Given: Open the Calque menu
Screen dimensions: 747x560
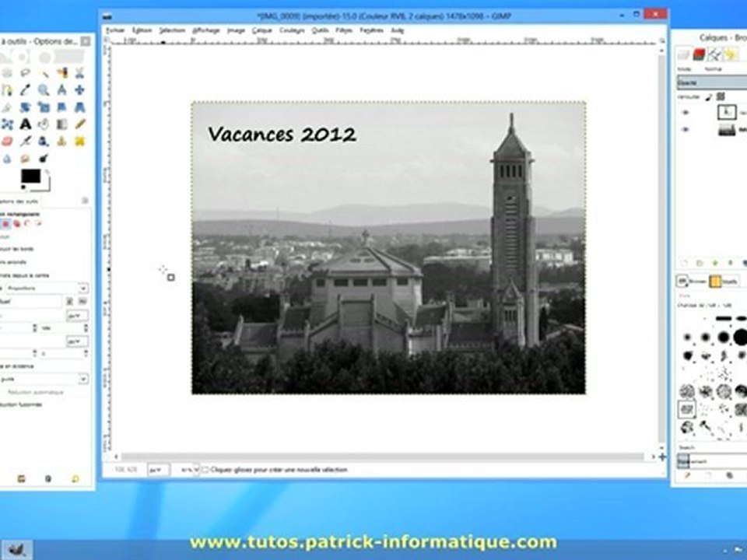Looking at the screenshot, I should pos(262,30).
